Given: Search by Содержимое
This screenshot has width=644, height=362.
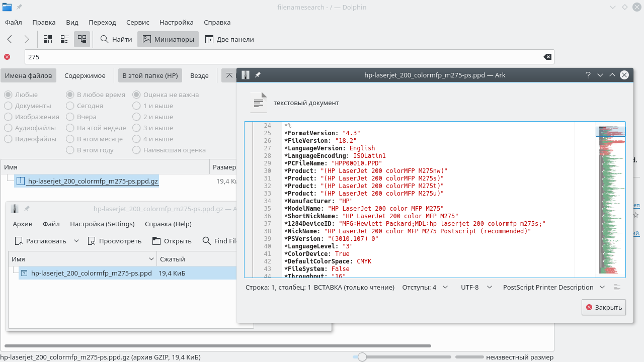Looking at the screenshot, I should pyautogui.click(x=85, y=75).
